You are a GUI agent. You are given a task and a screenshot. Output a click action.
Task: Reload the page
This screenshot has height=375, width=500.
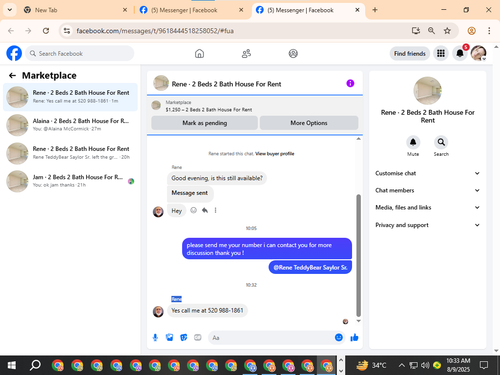(x=46, y=31)
